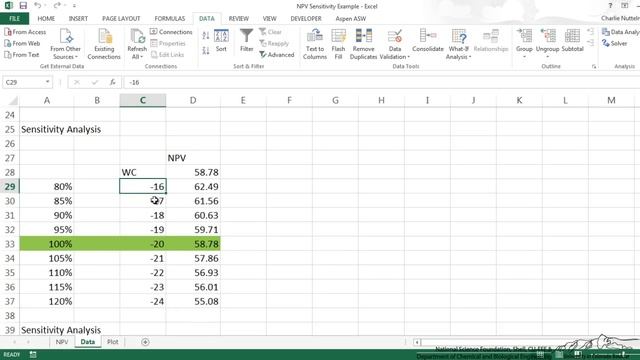
Task: Select cell showing 55.08
Action: (x=193, y=301)
